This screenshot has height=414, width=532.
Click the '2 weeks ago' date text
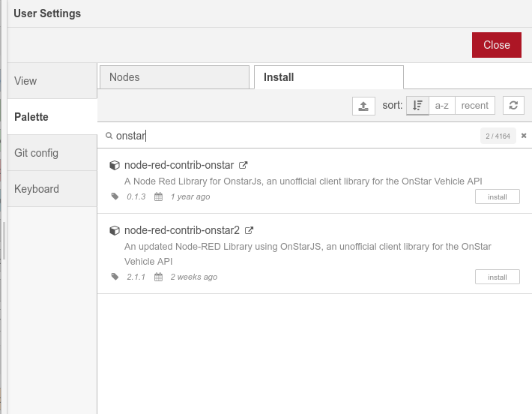pyautogui.click(x=194, y=277)
